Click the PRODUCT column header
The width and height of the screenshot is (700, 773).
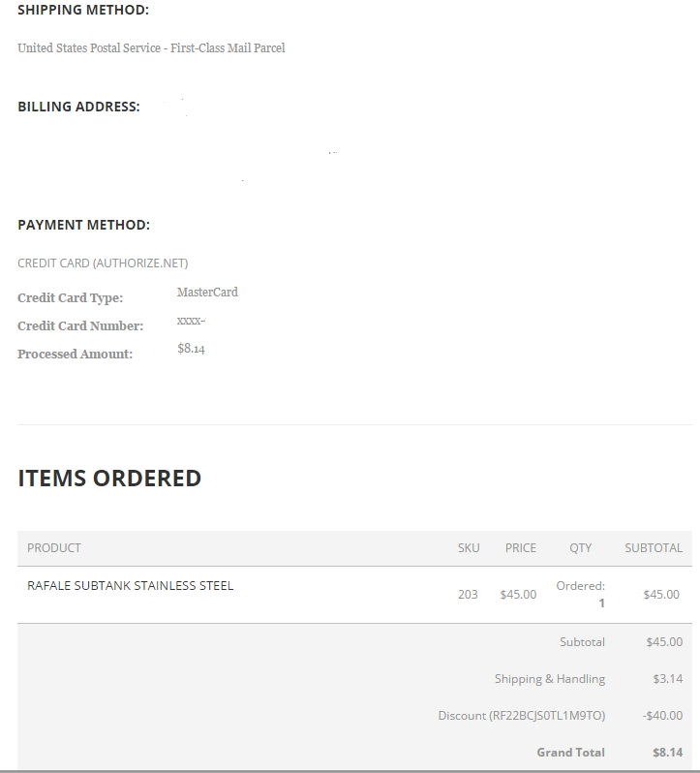[54, 548]
